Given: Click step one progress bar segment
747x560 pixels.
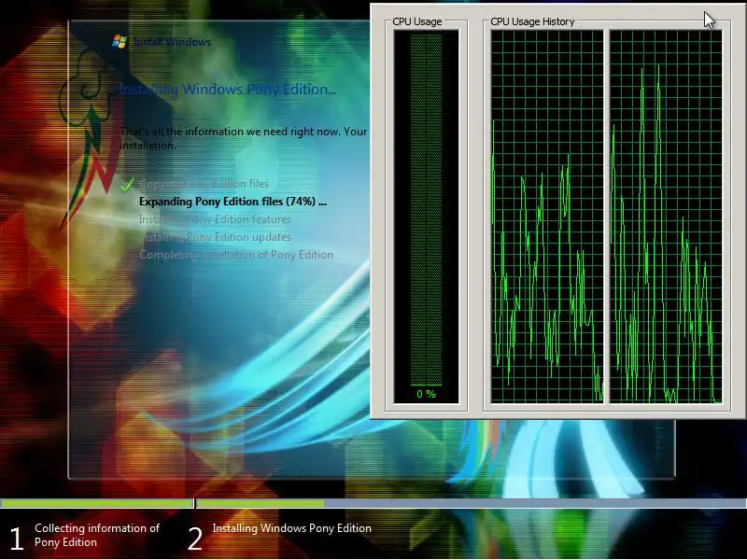Looking at the screenshot, I should pyautogui.click(x=97, y=503).
